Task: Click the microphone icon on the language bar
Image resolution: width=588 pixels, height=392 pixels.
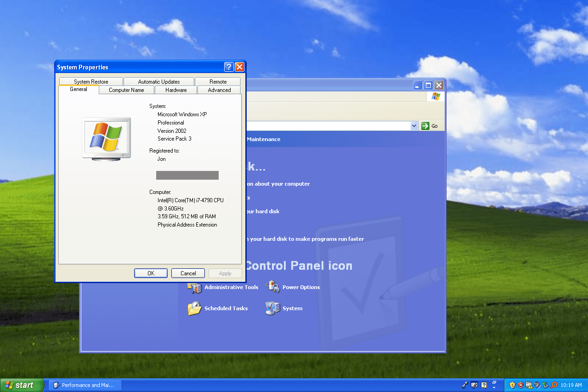Action: click(465, 385)
